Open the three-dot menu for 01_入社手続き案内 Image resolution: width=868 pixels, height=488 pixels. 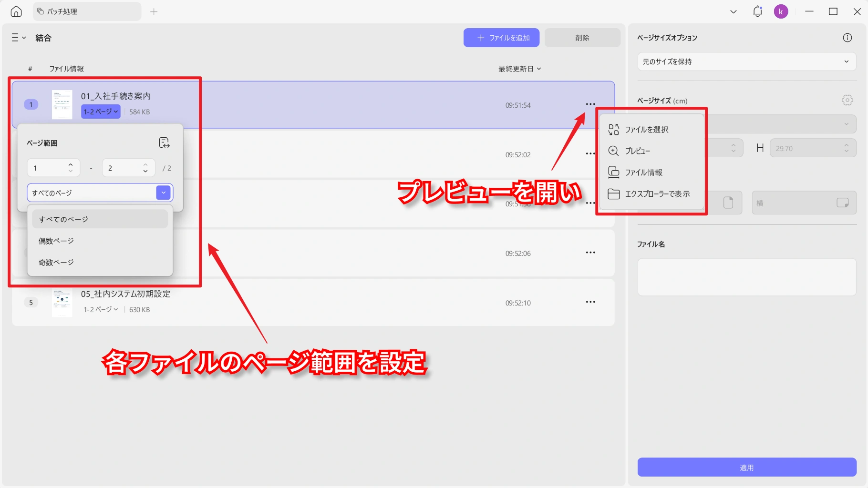(x=590, y=104)
